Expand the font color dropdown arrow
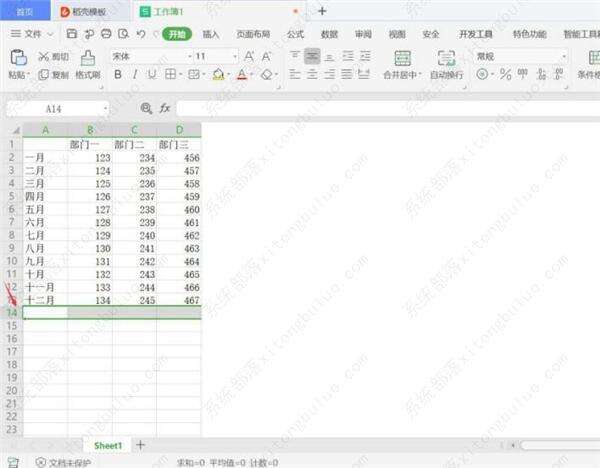The image size is (600, 468). (x=252, y=74)
